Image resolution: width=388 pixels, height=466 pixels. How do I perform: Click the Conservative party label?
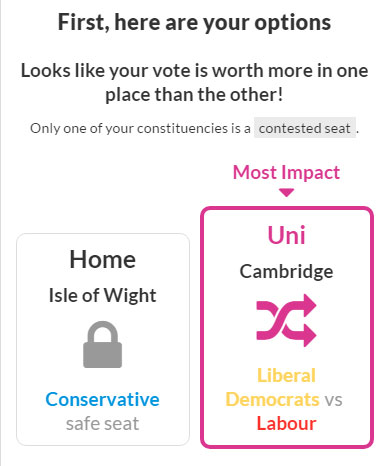click(102, 399)
